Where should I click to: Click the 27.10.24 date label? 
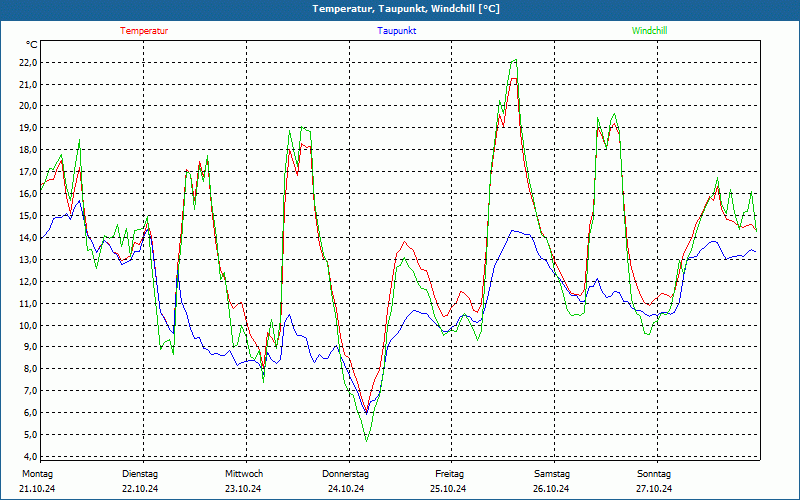point(654,489)
